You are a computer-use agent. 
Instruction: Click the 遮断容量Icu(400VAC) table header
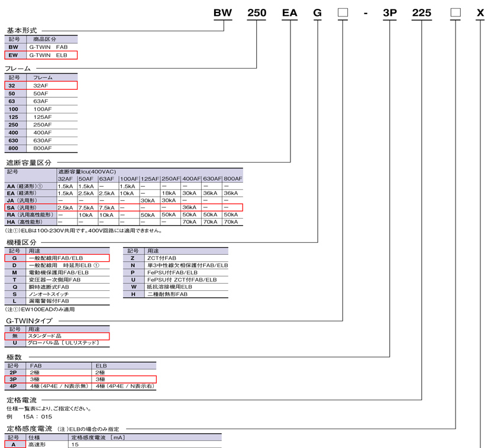pyautogui.click(x=87, y=171)
